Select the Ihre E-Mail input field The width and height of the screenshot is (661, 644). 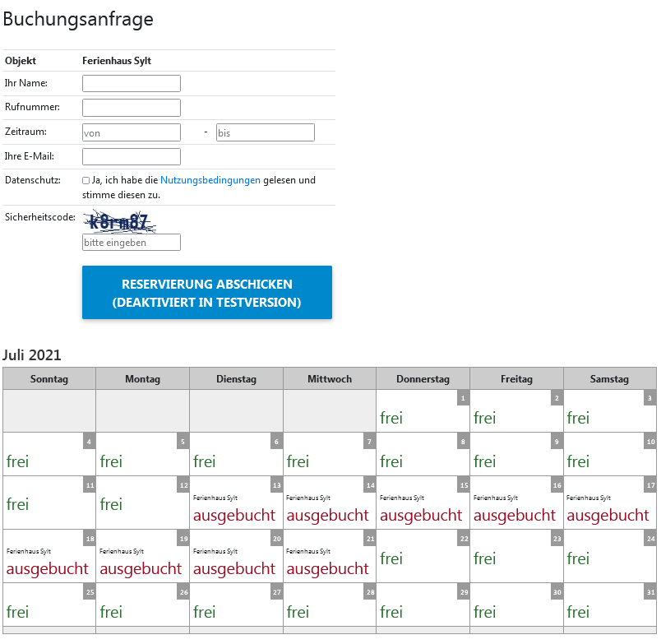point(132,156)
